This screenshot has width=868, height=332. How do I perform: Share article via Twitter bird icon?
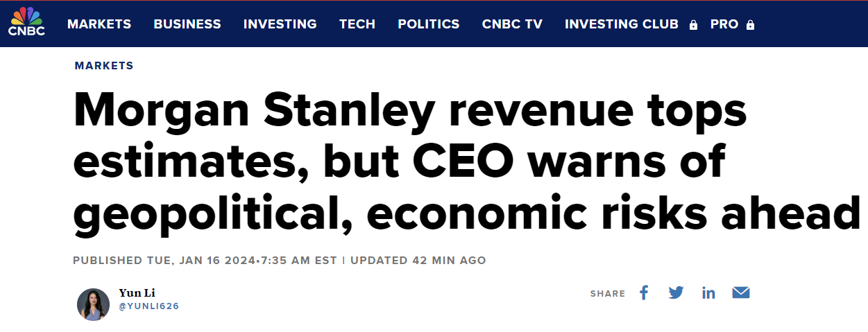coord(676,292)
